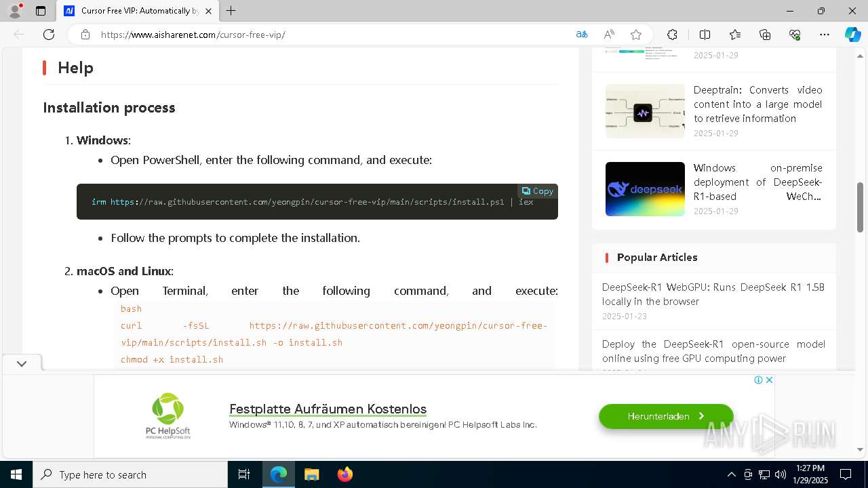Open Festplatte Aufräumen Kostenlos ad link
This screenshot has width=868, height=488.
point(328,409)
